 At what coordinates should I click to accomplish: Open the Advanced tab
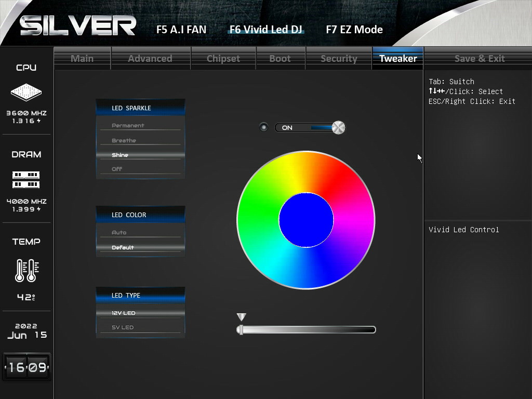(x=150, y=58)
